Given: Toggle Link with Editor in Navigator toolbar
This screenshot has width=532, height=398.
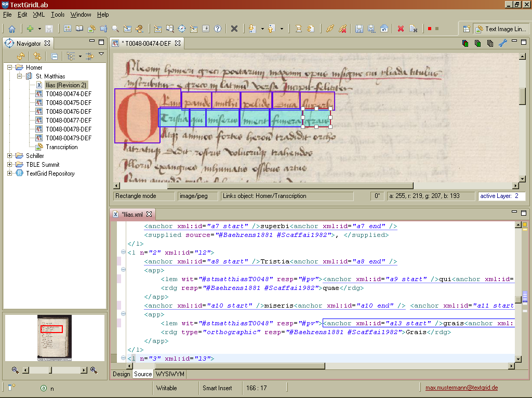Looking at the screenshot, I should click(x=37, y=56).
